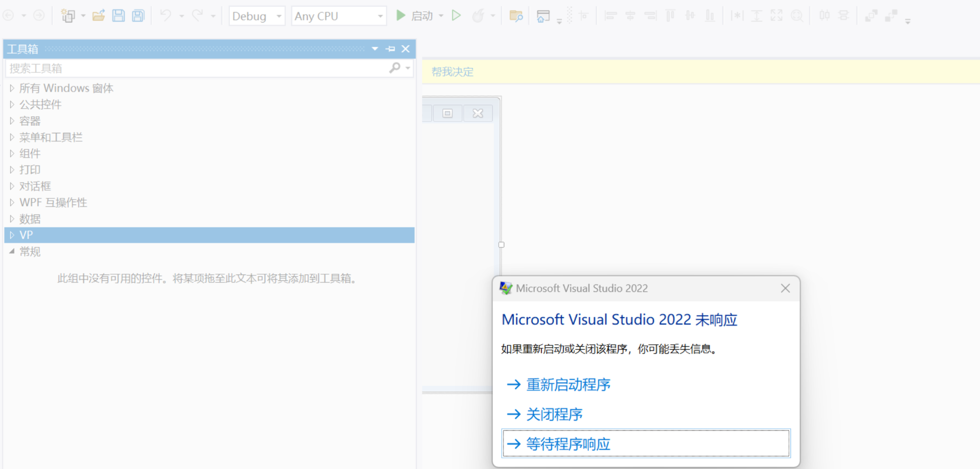The image size is (980, 469).
Task: Click the Make Same Height icon
Action: coord(756,16)
